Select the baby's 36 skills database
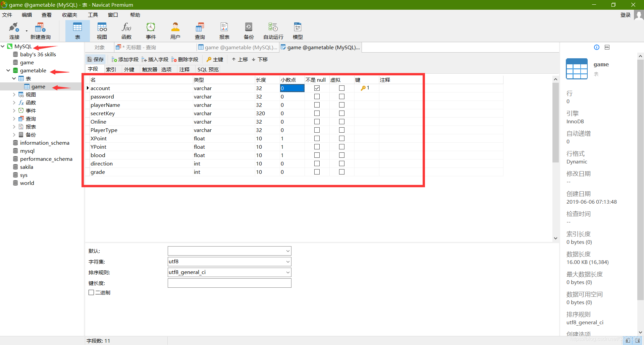 pyautogui.click(x=38, y=54)
